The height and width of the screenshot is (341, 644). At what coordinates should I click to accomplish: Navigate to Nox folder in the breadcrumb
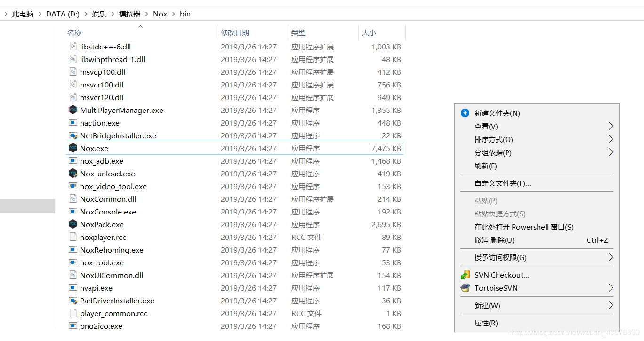pyautogui.click(x=160, y=14)
